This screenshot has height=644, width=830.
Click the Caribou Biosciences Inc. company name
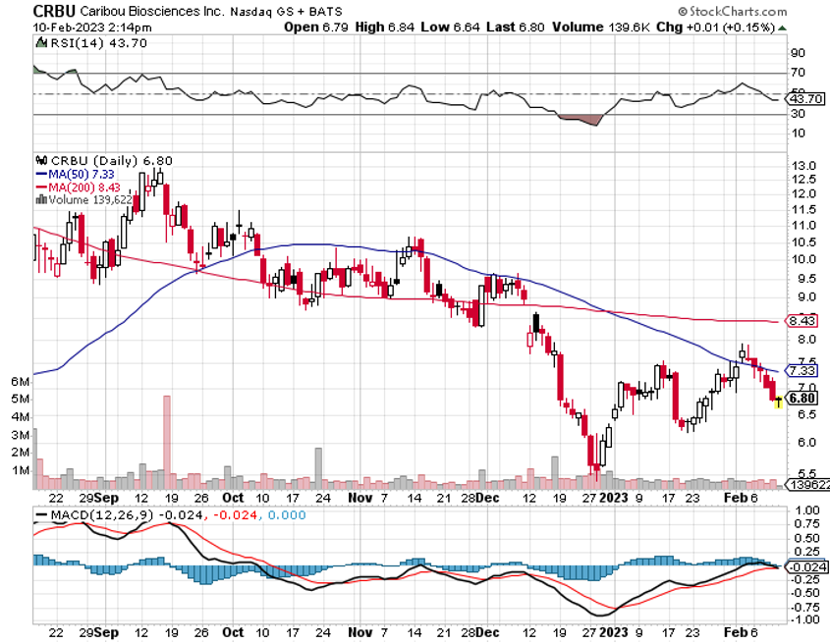(x=152, y=11)
